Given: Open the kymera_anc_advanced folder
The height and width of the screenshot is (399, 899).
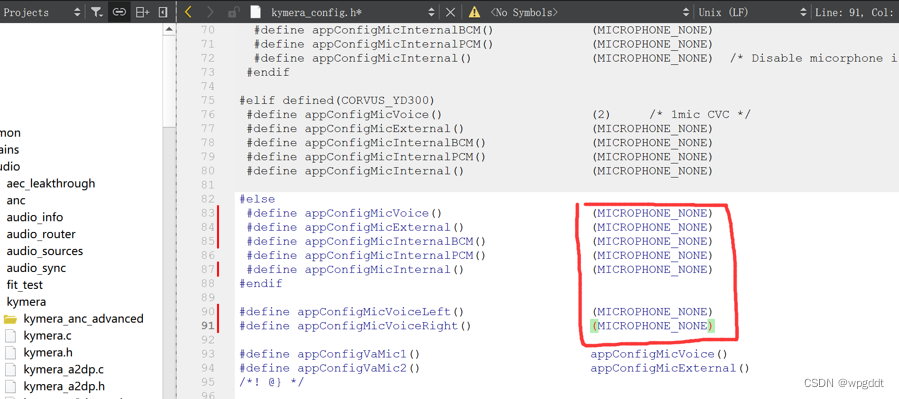Looking at the screenshot, I should (83, 319).
